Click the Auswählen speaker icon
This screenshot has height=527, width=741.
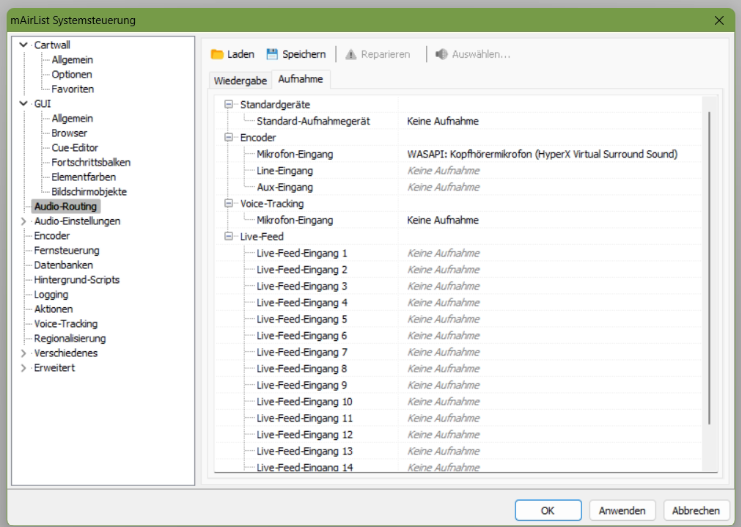[441, 54]
